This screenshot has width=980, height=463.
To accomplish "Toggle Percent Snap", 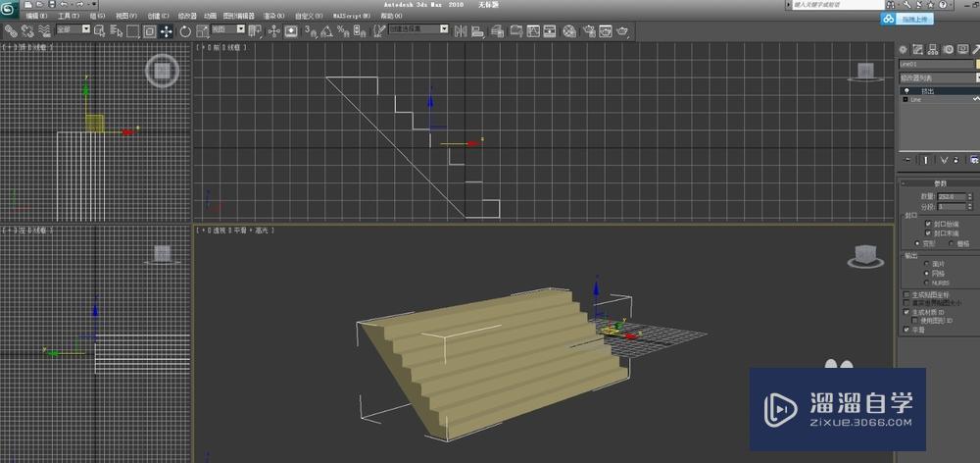I will click(x=342, y=30).
